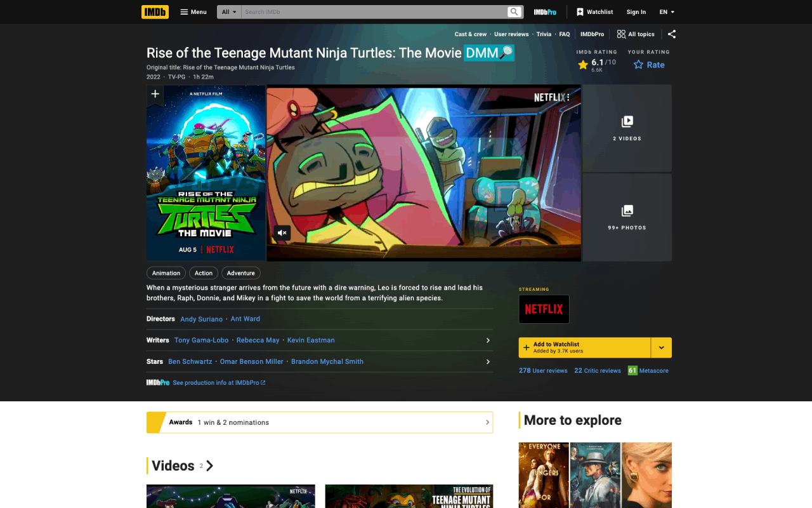
Task: Select the Adventure genre chip
Action: click(241, 273)
